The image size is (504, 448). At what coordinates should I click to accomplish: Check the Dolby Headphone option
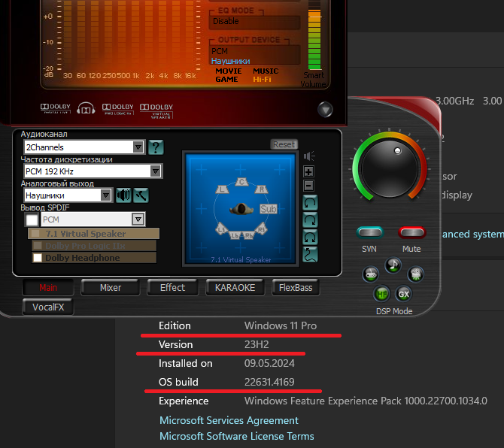click(x=38, y=258)
